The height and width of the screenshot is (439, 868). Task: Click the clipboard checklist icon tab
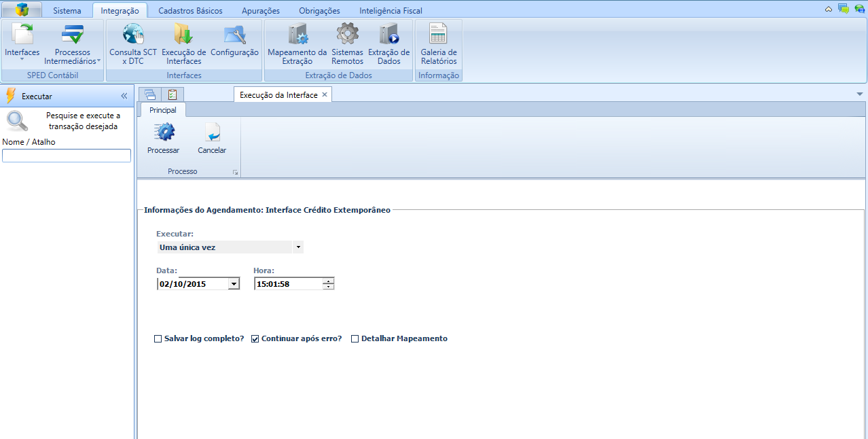click(x=173, y=94)
